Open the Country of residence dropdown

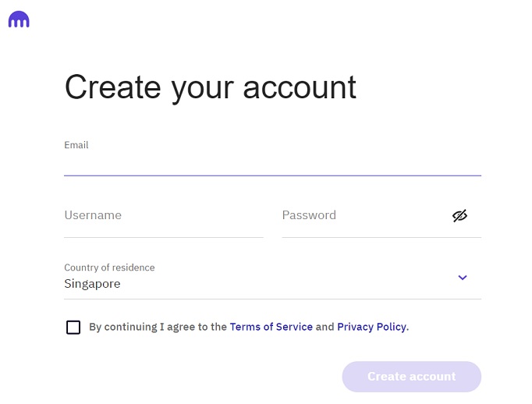pos(272,277)
